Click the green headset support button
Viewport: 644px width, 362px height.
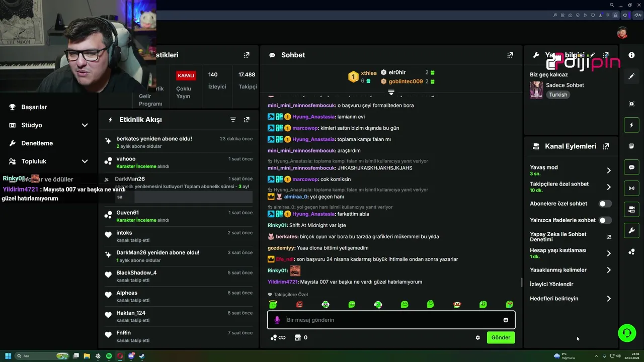pyautogui.click(x=627, y=333)
